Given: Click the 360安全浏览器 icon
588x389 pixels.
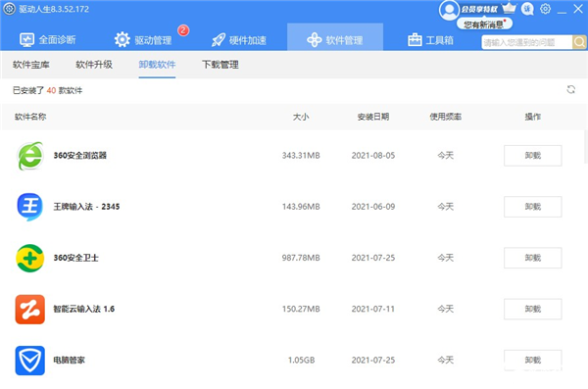Looking at the screenshot, I should 30,156.
